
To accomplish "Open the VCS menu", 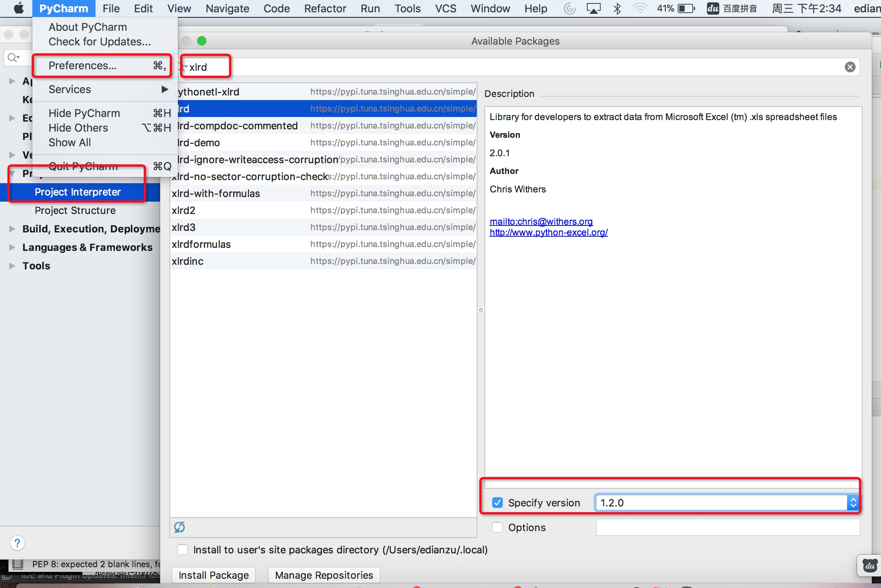I will [445, 8].
